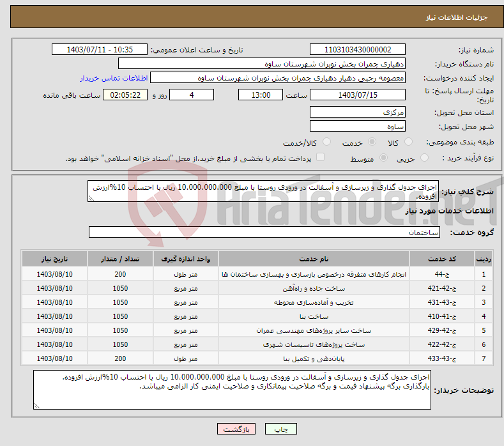Click the time field 13:00
Image resolution: width=504 pixels, height=446 pixels.
(261, 95)
